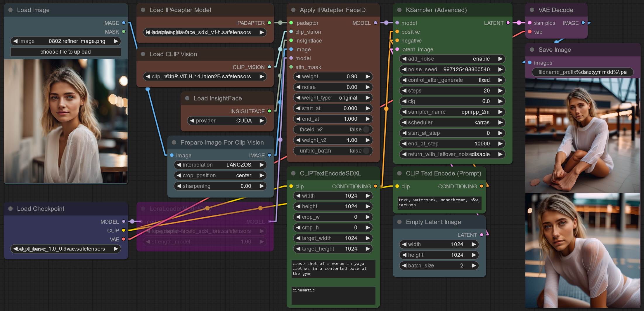644x311 pixels.
Task: Click the IPADAPTER output socket
Action: pyautogui.click(x=269, y=23)
